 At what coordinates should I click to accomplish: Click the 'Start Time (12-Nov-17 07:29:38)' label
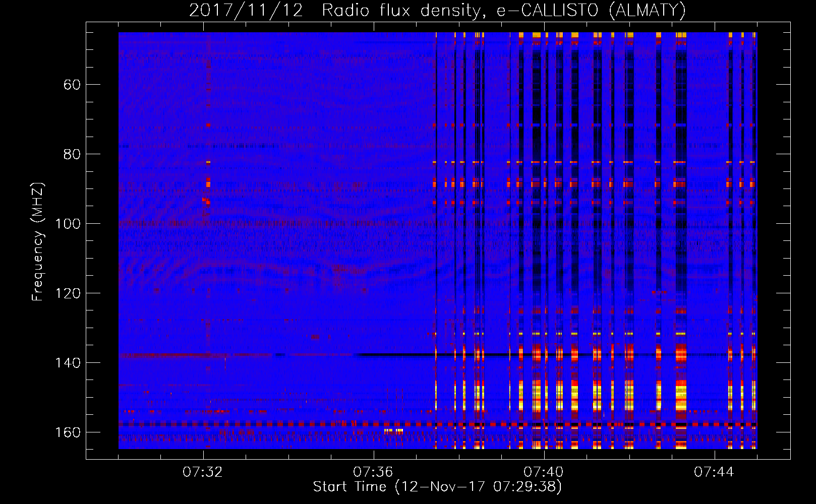coord(437,487)
